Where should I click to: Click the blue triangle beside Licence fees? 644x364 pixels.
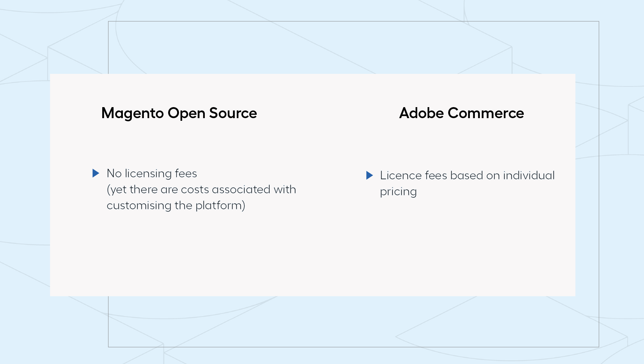click(x=370, y=175)
